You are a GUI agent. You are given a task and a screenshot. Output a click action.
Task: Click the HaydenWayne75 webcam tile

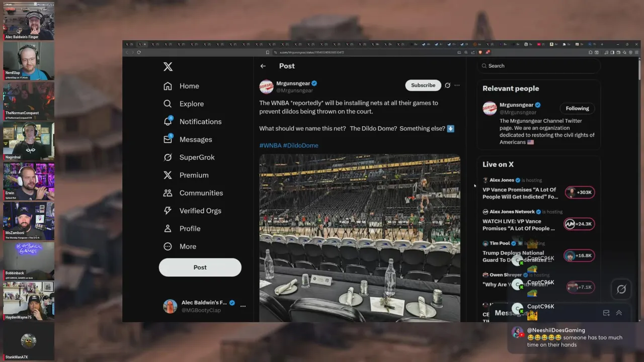(x=29, y=302)
